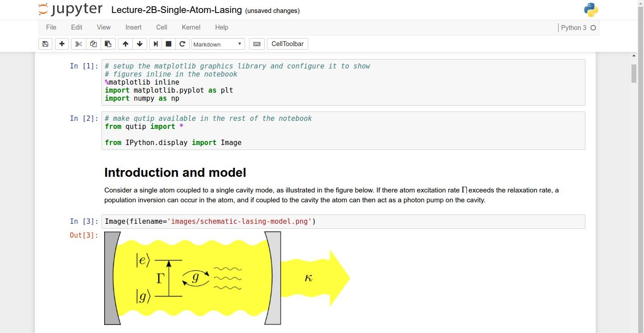Check kernel status next to Python 3

593,27
